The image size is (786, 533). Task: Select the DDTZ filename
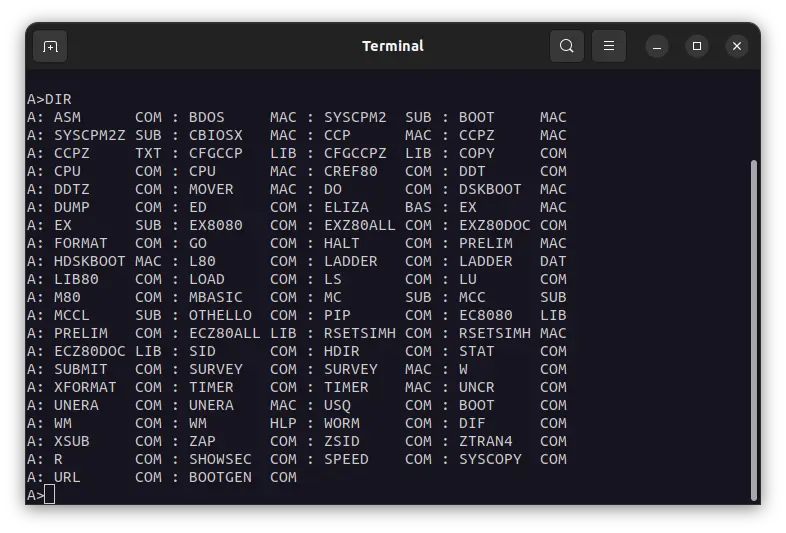[72, 190]
